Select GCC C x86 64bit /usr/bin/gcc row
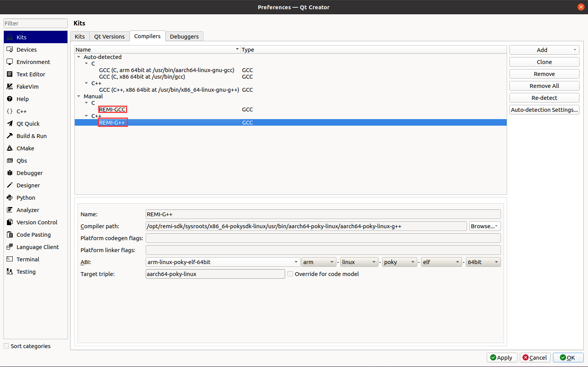This screenshot has height=367, width=588. pyautogui.click(x=291, y=77)
